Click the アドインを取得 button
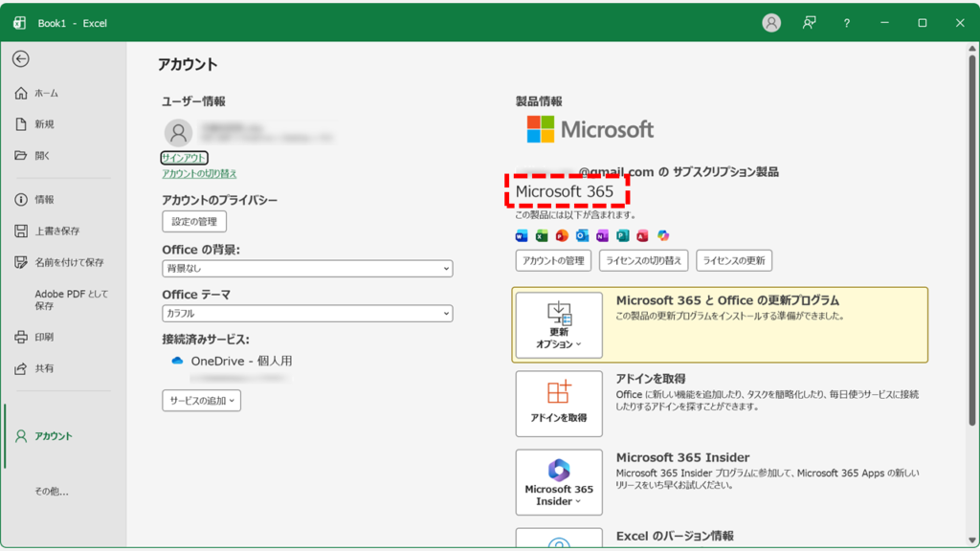Viewport: 980px width, 551px height. [x=559, y=404]
